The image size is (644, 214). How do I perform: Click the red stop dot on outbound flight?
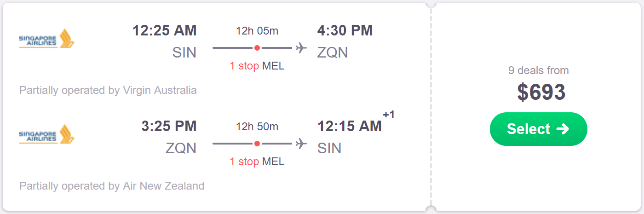(257, 48)
